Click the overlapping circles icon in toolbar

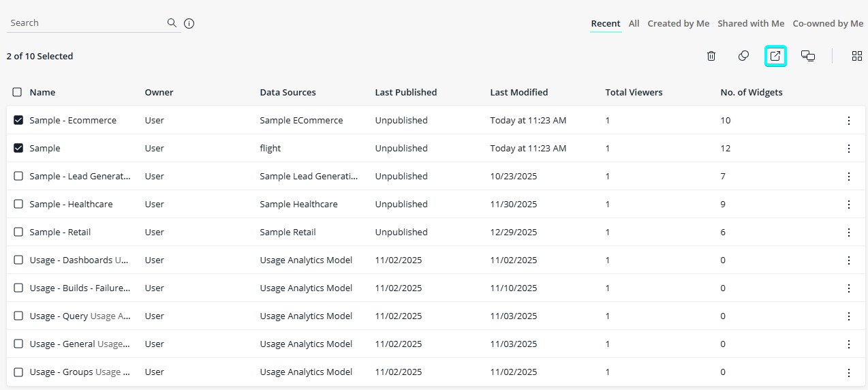pos(743,56)
